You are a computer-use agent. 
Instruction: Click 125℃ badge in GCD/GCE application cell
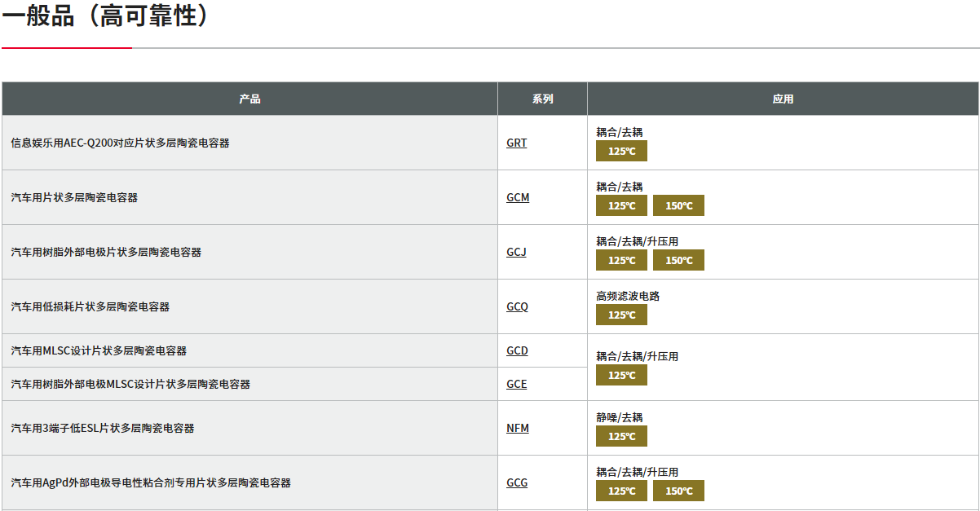coord(621,375)
